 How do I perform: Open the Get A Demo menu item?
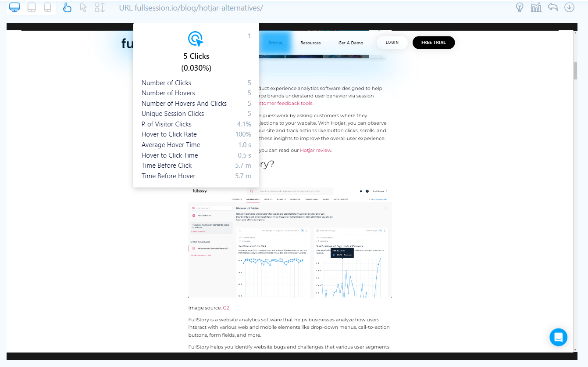(351, 43)
